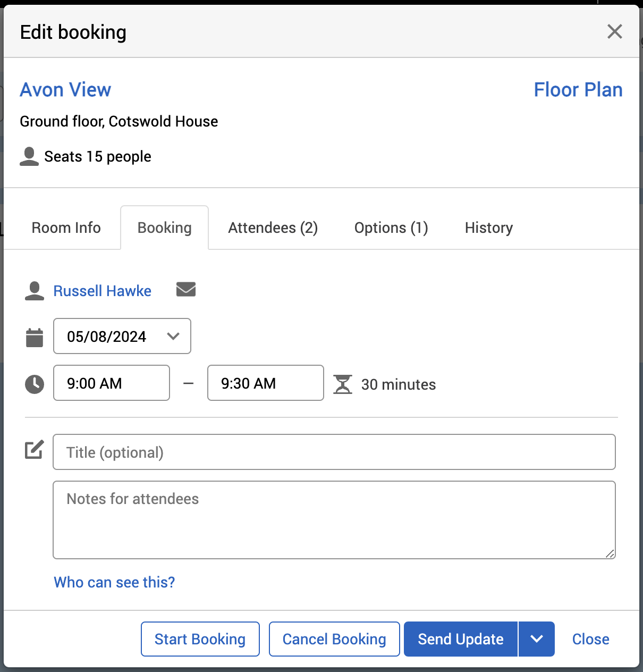Open the date dropdown showing 05/08/2024
Viewport: 643px width, 672px height.
click(x=122, y=336)
